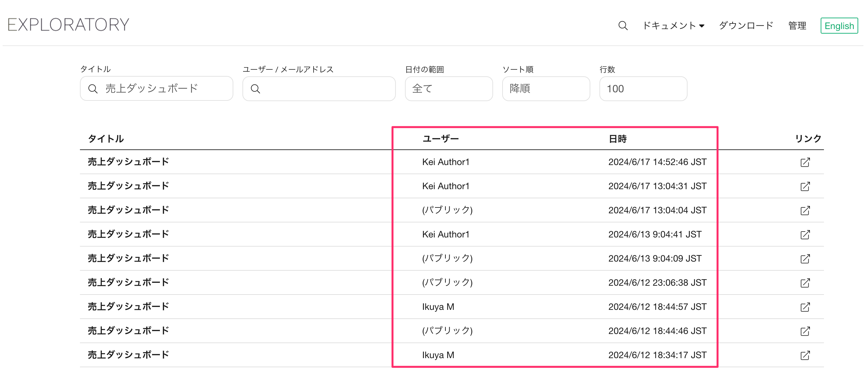Open 売上ダッシュボード title in 14:52:46 row
Viewport: 868px width, 379px height.
tap(128, 162)
